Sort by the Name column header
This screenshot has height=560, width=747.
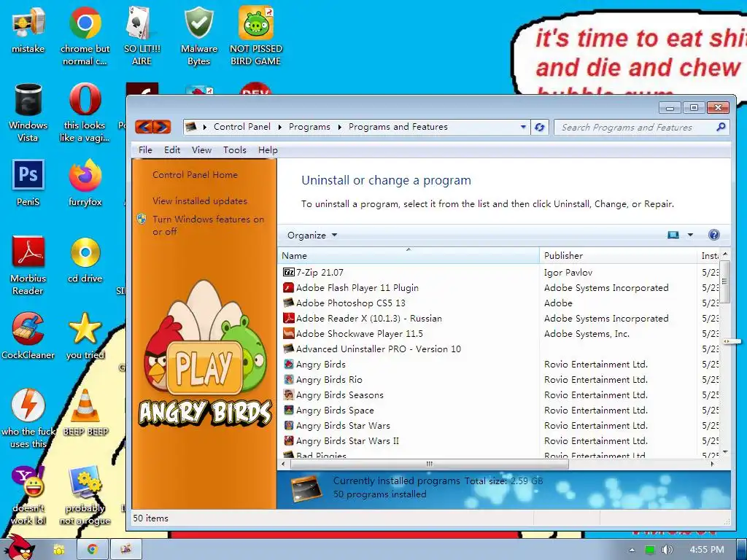pyautogui.click(x=409, y=256)
